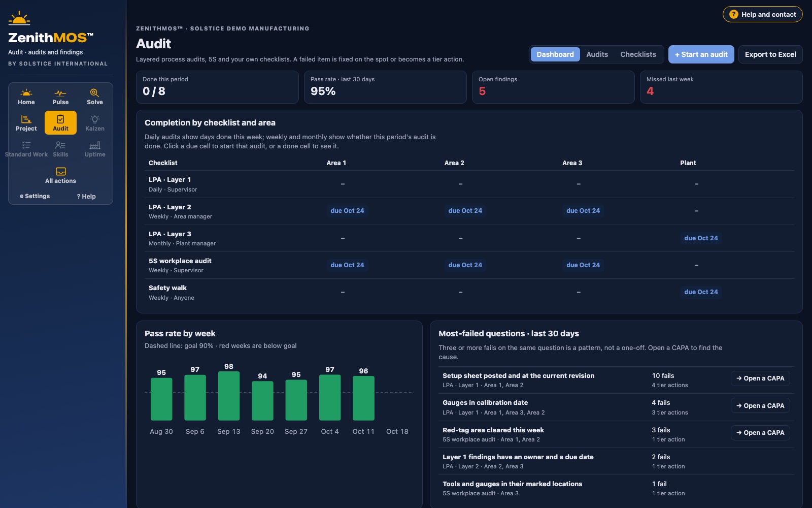Click the '10 fails' count

click(x=663, y=376)
